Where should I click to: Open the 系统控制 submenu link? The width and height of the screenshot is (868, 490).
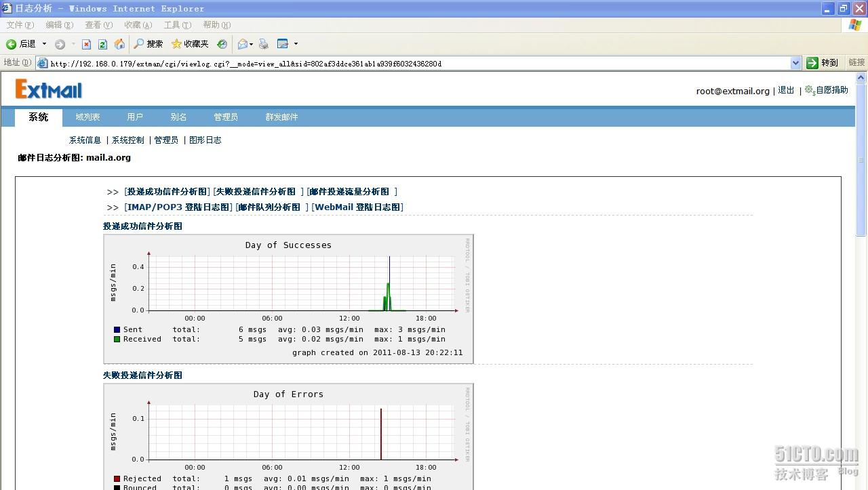coord(128,140)
